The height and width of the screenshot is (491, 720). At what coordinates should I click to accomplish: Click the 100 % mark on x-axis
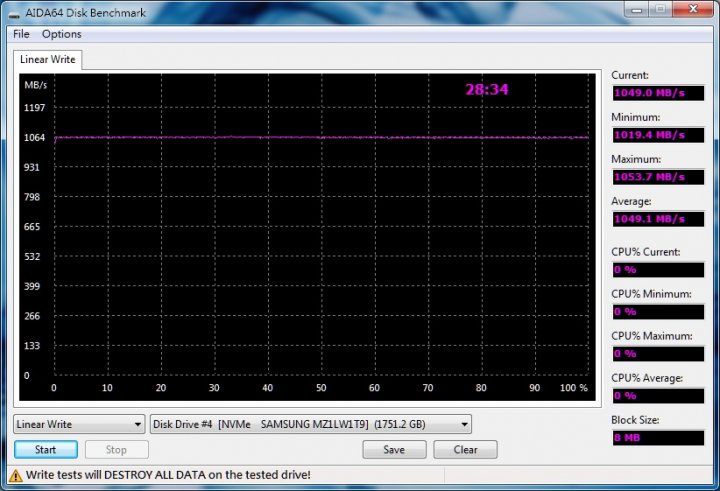pyautogui.click(x=574, y=388)
